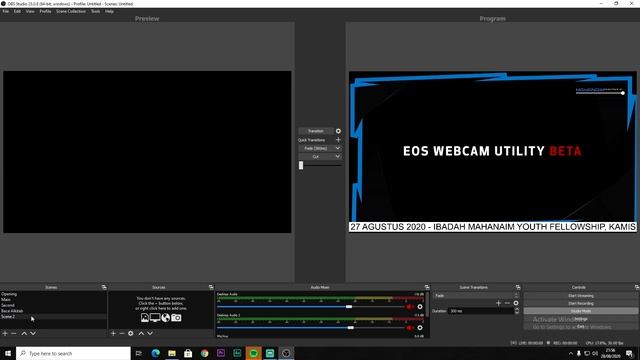Open File Explorer from taskbar

coord(172,353)
